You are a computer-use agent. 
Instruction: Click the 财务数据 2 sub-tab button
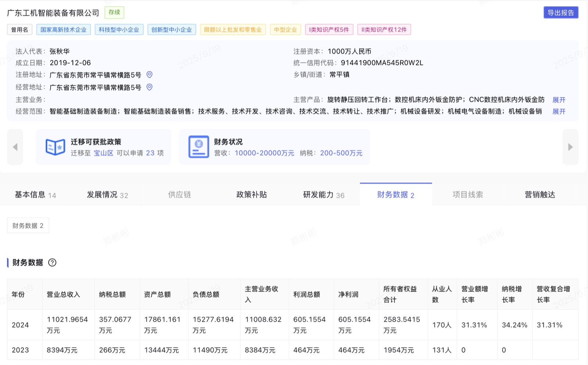point(28,225)
